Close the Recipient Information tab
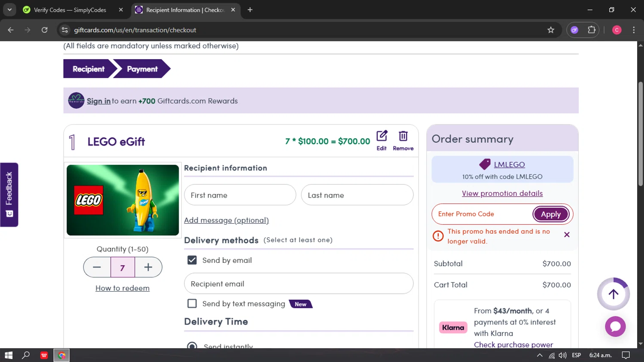The height and width of the screenshot is (362, 644). pos(233,10)
